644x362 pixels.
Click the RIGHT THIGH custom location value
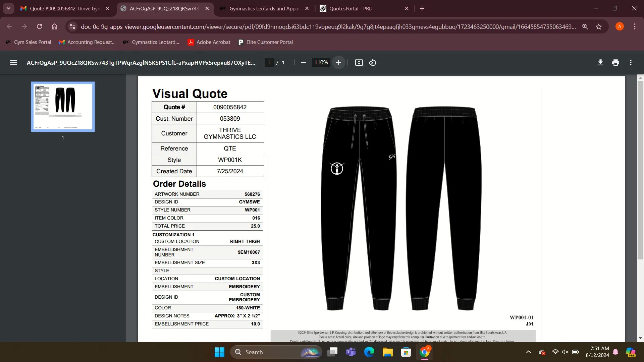click(x=245, y=241)
